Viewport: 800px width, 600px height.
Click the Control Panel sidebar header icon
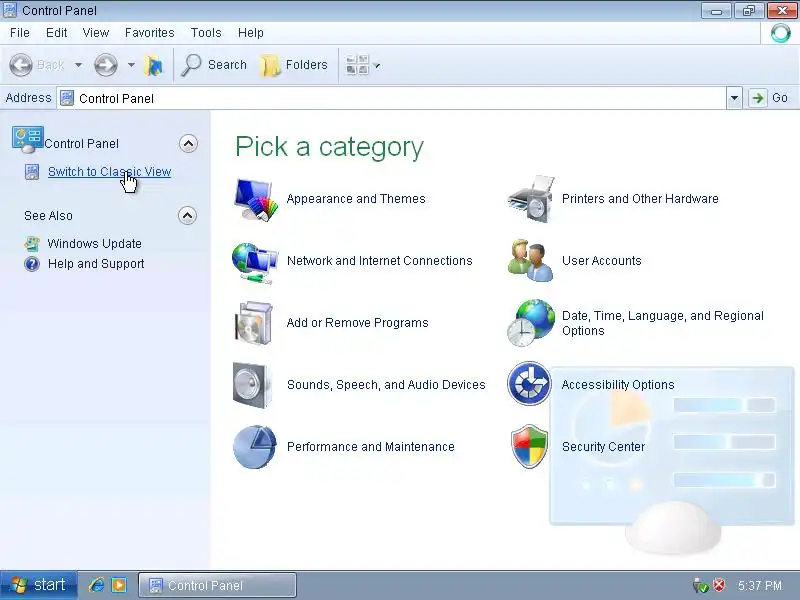[x=27, y=140]
